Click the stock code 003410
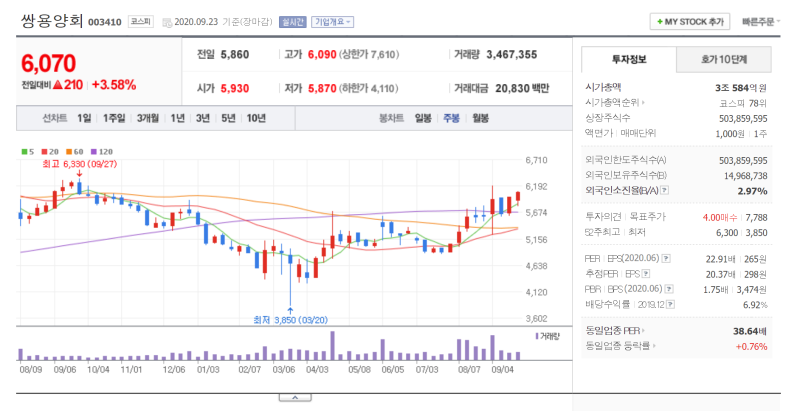Viewport: 800px width, 411px height. (105, 22)
